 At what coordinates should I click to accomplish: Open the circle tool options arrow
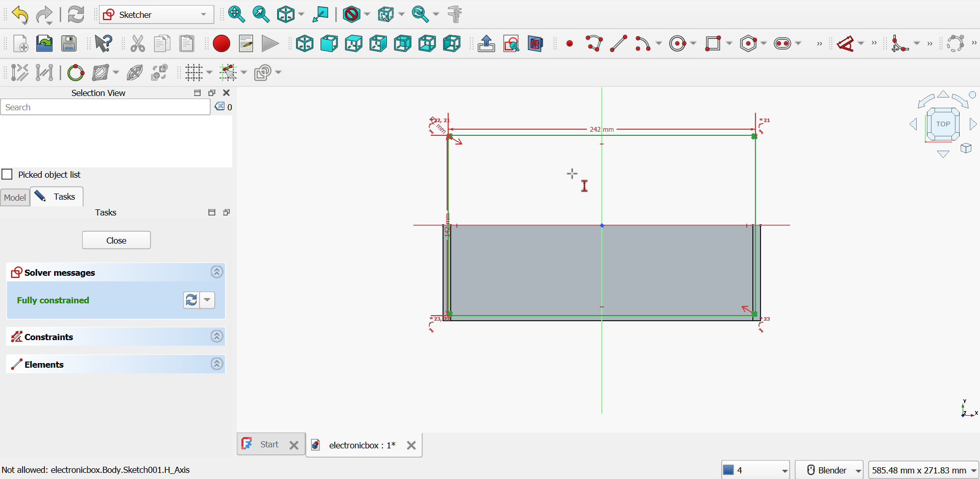tap(693, 44)
